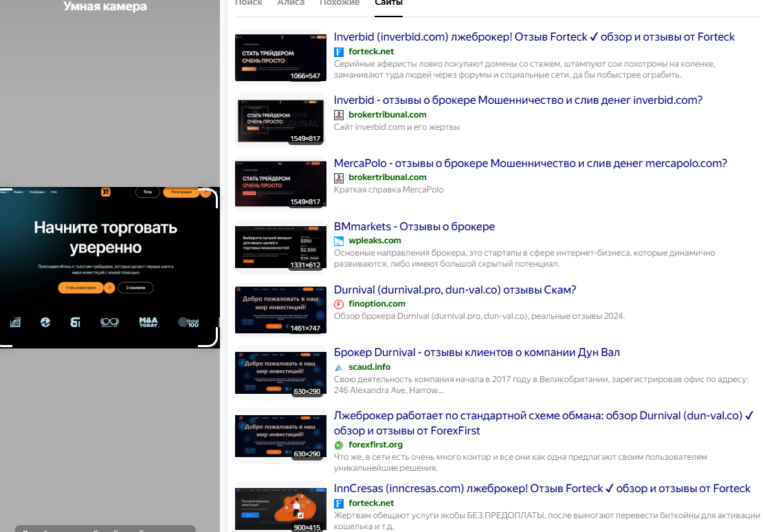Click forteck.net favicon in InnCresas result
765x532 pixels.
[x=339, y=504]
